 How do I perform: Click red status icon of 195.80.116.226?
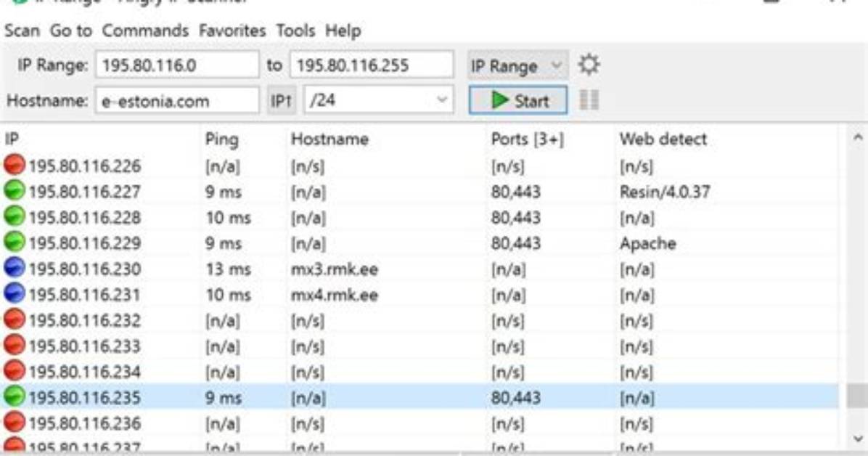(15, 165)
